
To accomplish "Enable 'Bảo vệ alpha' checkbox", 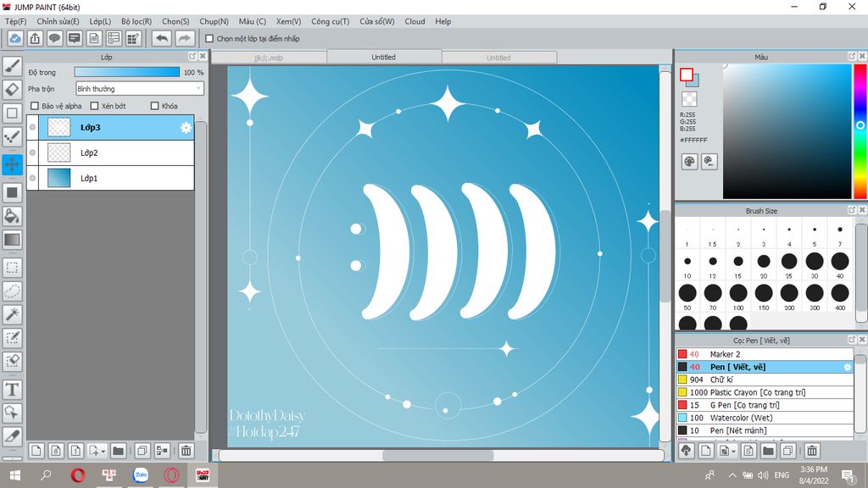I will click(35, 106).
